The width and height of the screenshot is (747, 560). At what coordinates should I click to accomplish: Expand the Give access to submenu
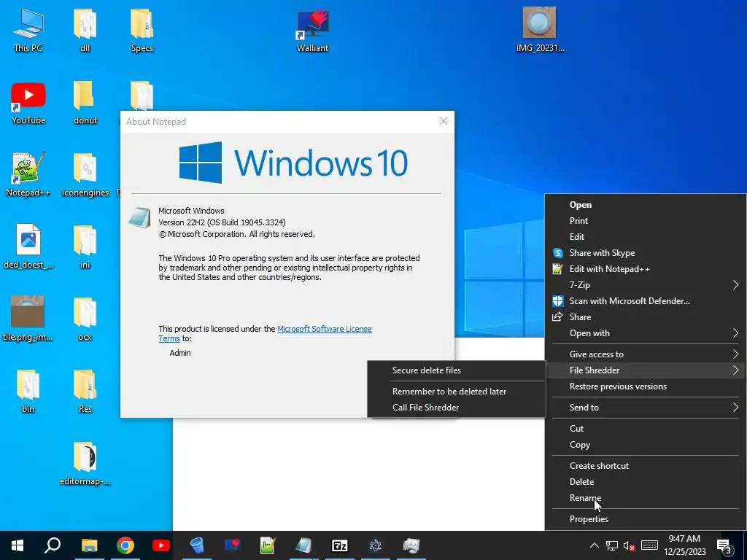[x=646, y=354]
